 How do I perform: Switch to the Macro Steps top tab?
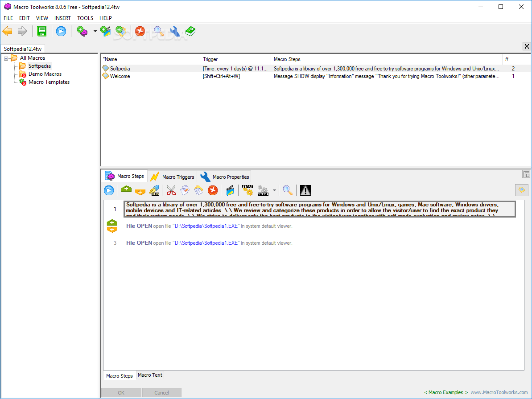pyautogui.click(x=124, y=176)
